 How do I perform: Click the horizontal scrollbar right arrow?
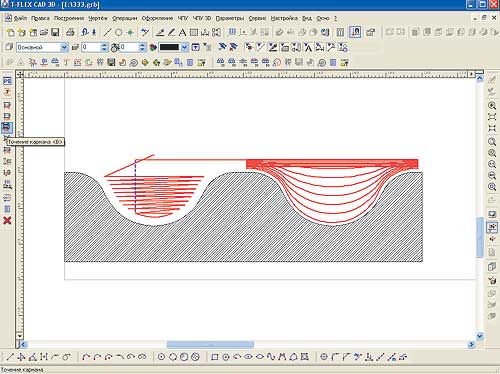click(471, 344)
